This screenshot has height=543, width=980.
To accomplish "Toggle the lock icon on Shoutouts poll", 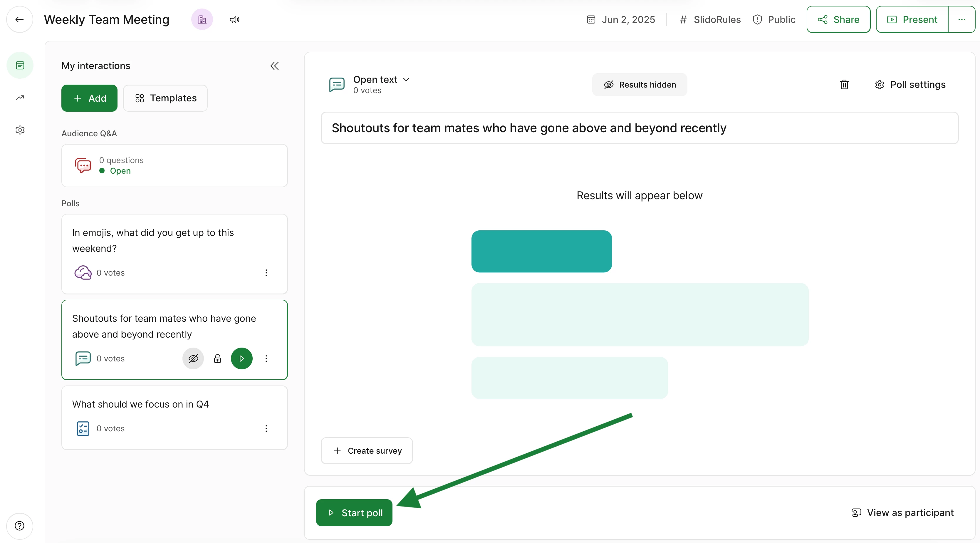I will 217,358.
